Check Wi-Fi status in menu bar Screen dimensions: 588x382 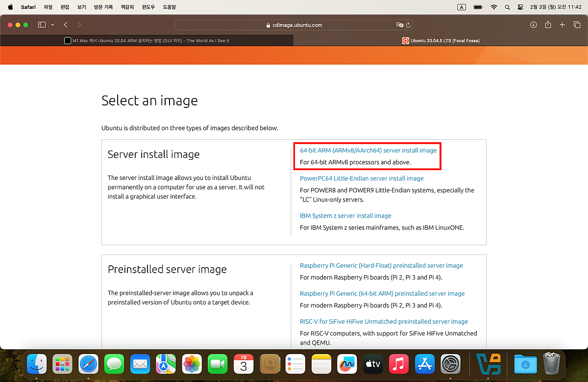494,7
